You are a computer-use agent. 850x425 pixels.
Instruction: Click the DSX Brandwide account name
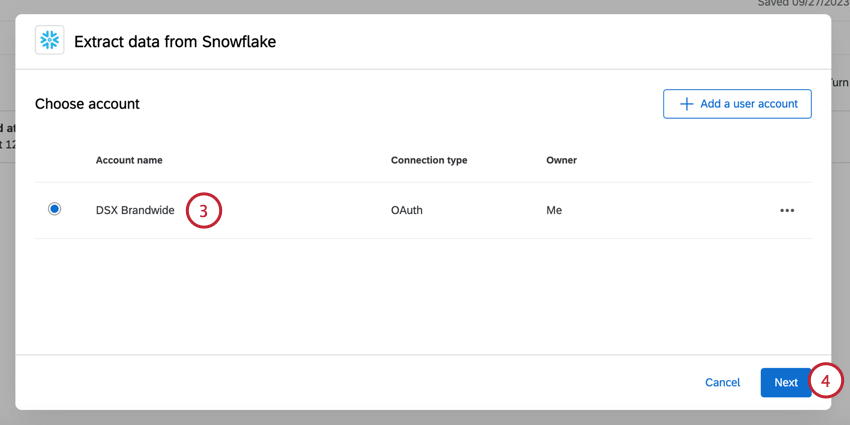(x=135, y=211)
